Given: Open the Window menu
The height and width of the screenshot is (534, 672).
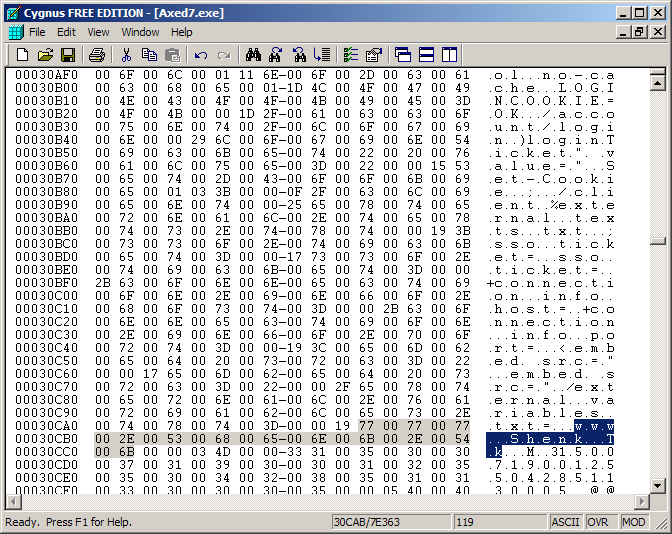Looking at the screenshot, I should [x=140, y=33].
